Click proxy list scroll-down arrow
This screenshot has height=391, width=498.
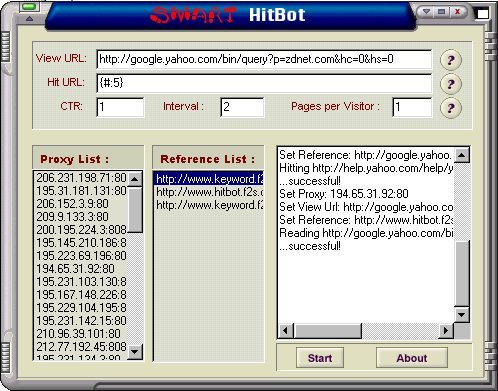[x=135, y=351]
